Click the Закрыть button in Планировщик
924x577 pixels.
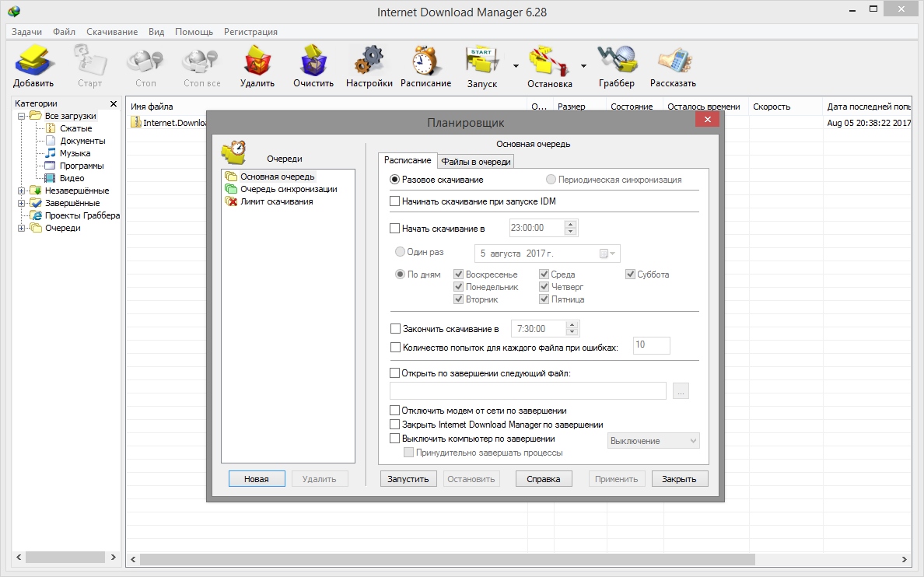point(679,479)
